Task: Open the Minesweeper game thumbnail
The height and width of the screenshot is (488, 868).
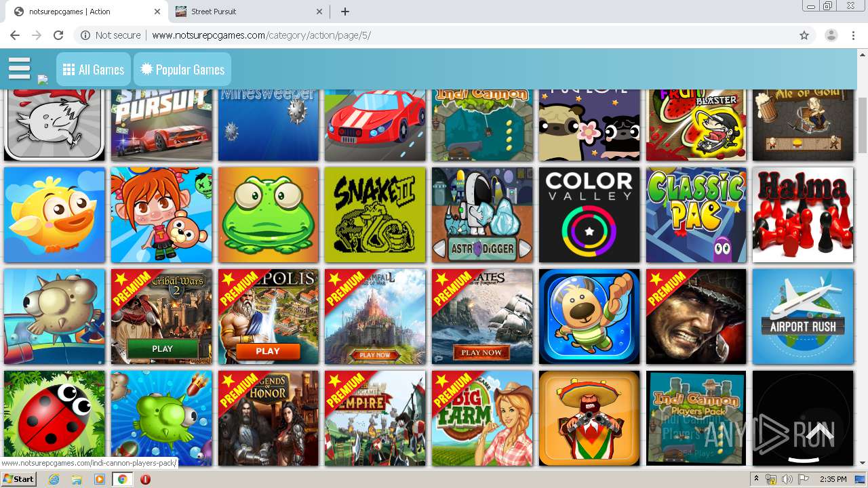Action: [x=269, y=124]
